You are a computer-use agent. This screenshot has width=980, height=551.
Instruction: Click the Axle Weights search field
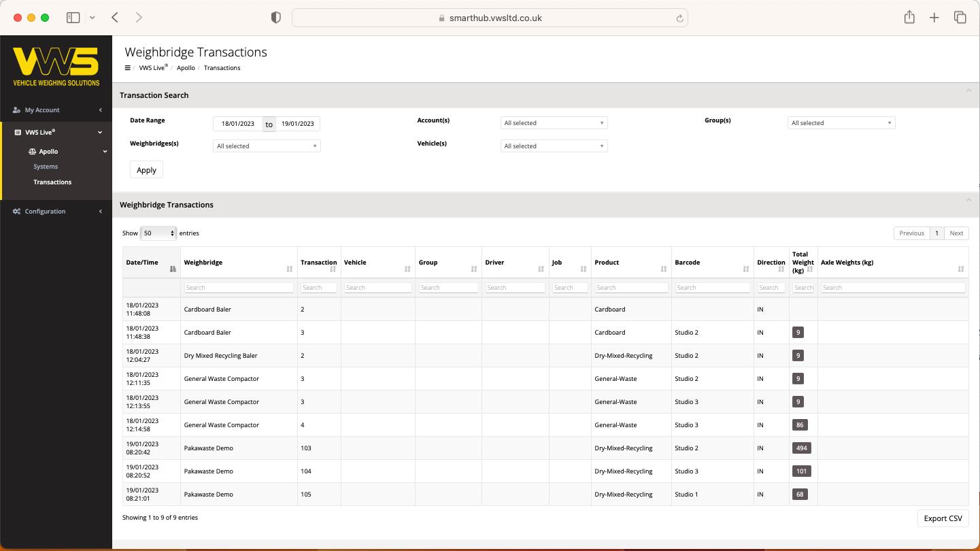(893, 288)
